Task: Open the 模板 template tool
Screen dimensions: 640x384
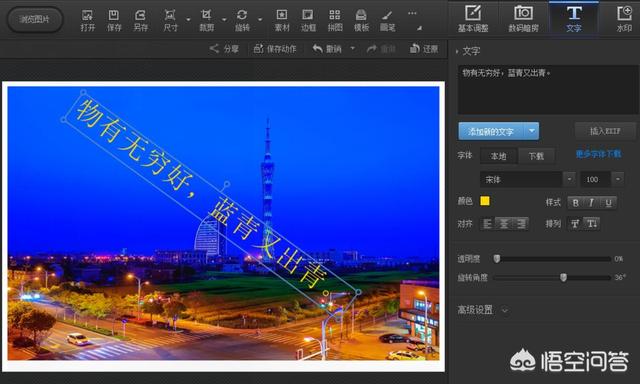Action: [x=361, y=20]
